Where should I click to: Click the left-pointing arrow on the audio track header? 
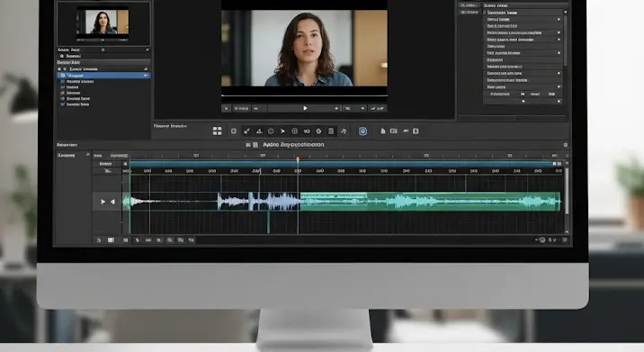[112, 202]
